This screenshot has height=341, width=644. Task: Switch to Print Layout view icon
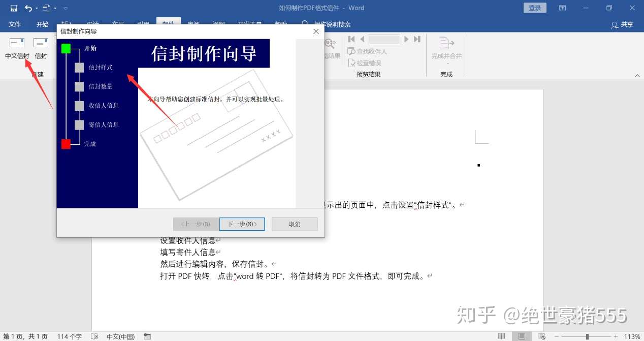point(522,336)
